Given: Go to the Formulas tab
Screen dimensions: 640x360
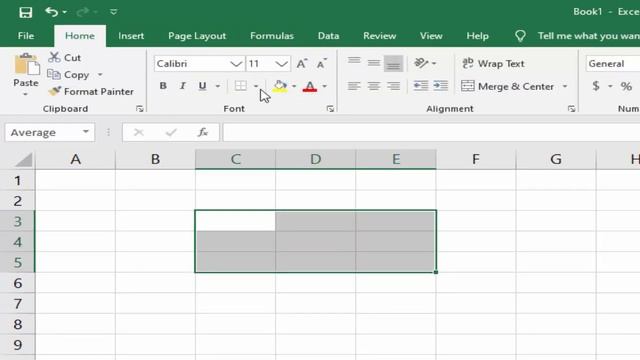Looking at the screenshot, I should 272,36.
